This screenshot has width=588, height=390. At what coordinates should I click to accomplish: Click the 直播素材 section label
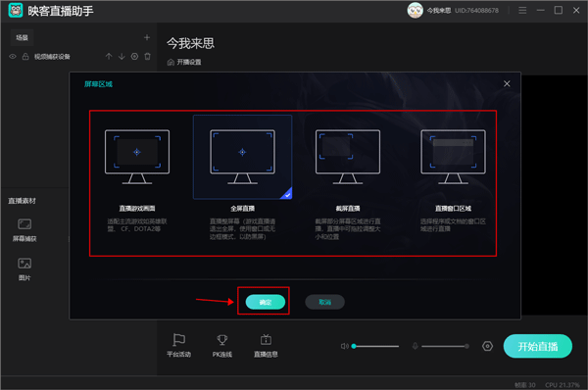(x=23, y=201)
